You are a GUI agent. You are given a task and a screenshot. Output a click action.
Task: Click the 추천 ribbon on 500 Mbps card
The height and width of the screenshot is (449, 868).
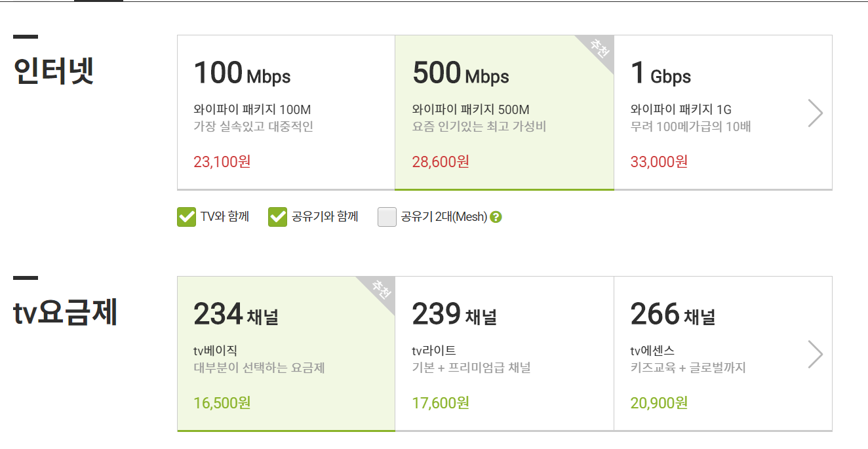click(x=598, y=49)
